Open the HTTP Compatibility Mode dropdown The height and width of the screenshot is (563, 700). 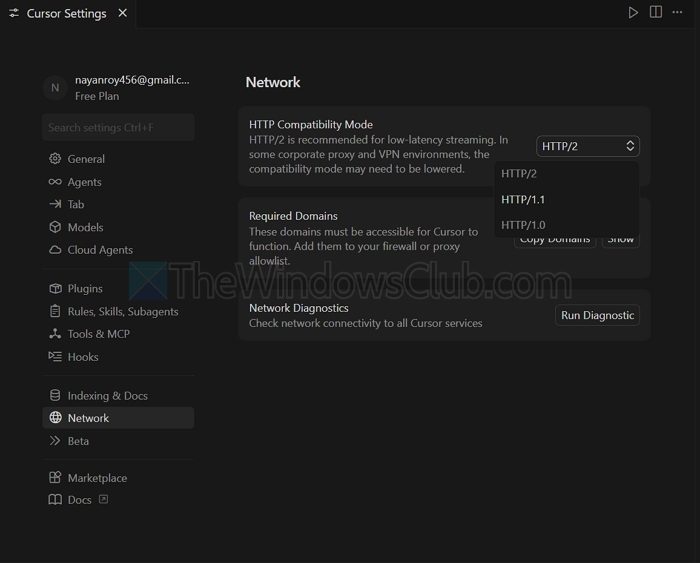(x=588, y=146)
